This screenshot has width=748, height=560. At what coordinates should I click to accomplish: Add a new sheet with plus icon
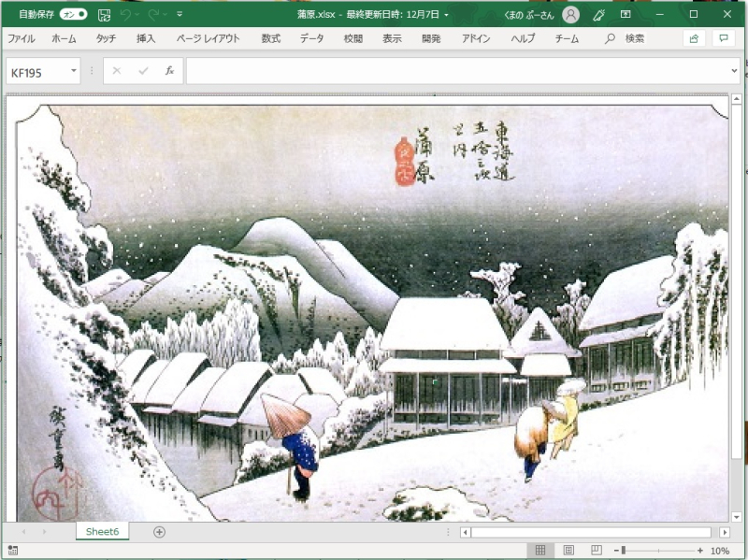click(159, 532)
